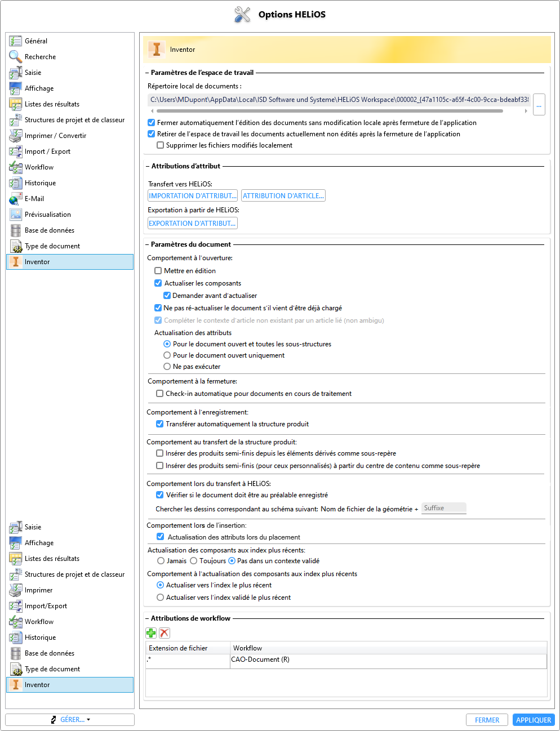The image size is (560, 731).
Task: Click the local documents directory path field
Action: pyautogui.click(x=339, y=100)
